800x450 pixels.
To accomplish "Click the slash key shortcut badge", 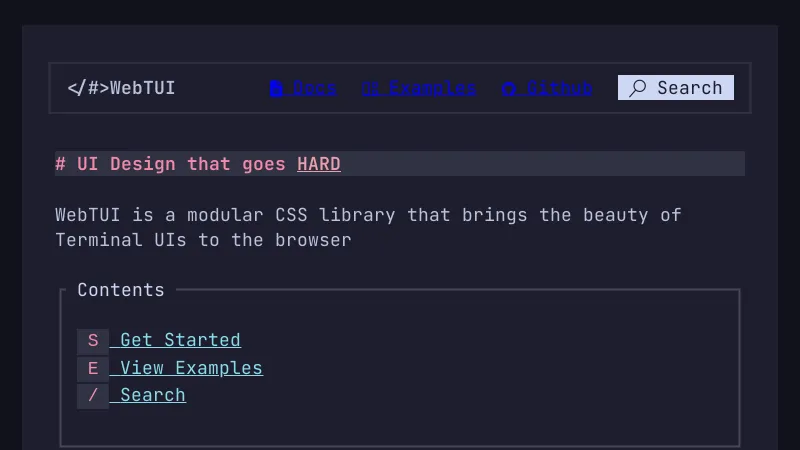I will pyautogui.click(x=93, y=396).
